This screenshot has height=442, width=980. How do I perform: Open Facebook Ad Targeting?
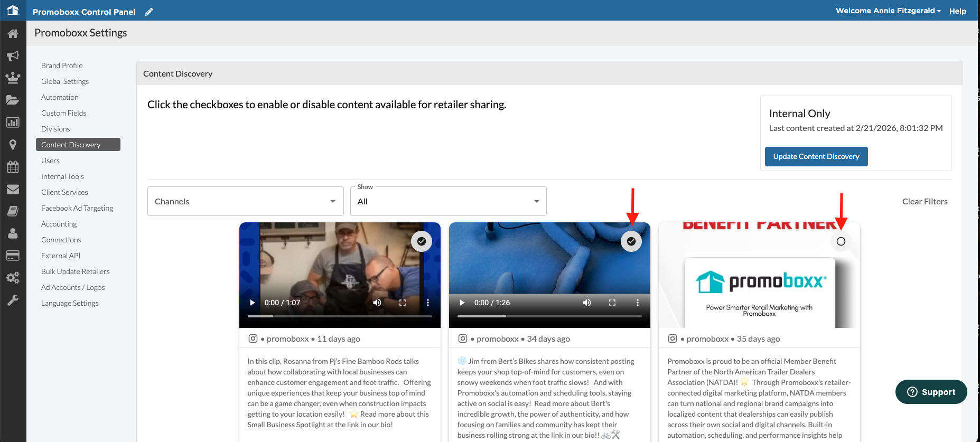[x=77, y=208]
